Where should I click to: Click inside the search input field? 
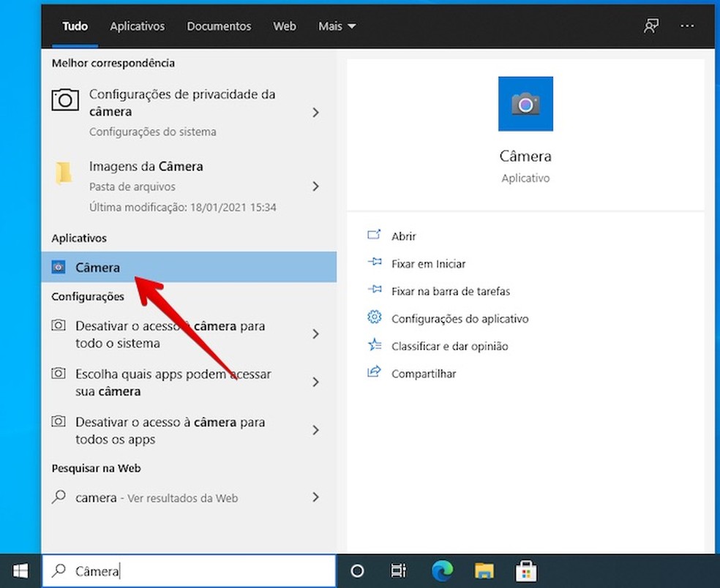183,570
